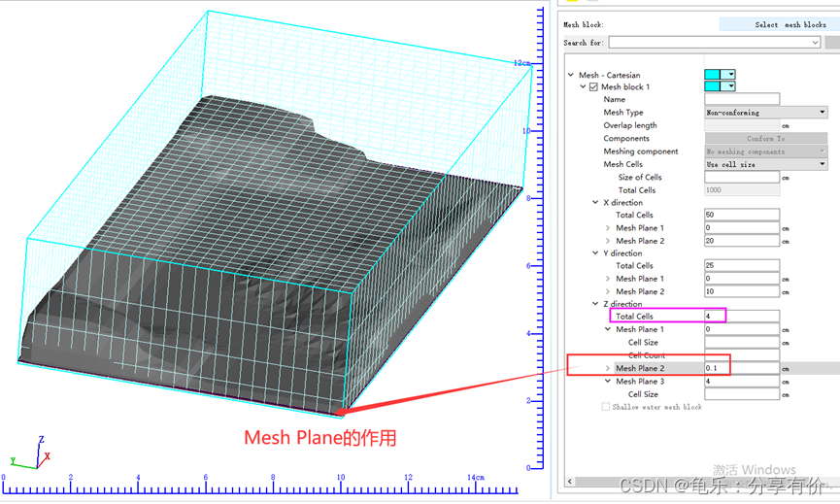The height and width of the screenshot is (504, 840).
Task: Collapse the X direction section
Action: tap(595, 202)
